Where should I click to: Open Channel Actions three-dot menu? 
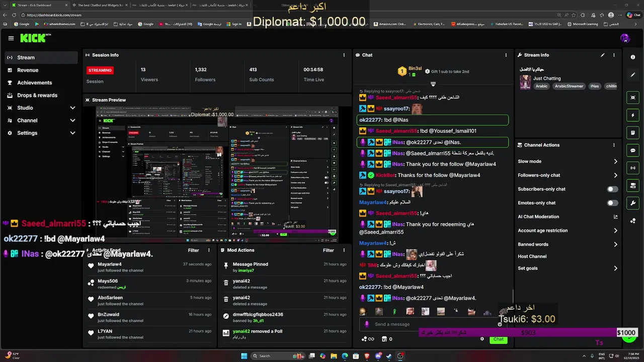(x=614, y=145)
